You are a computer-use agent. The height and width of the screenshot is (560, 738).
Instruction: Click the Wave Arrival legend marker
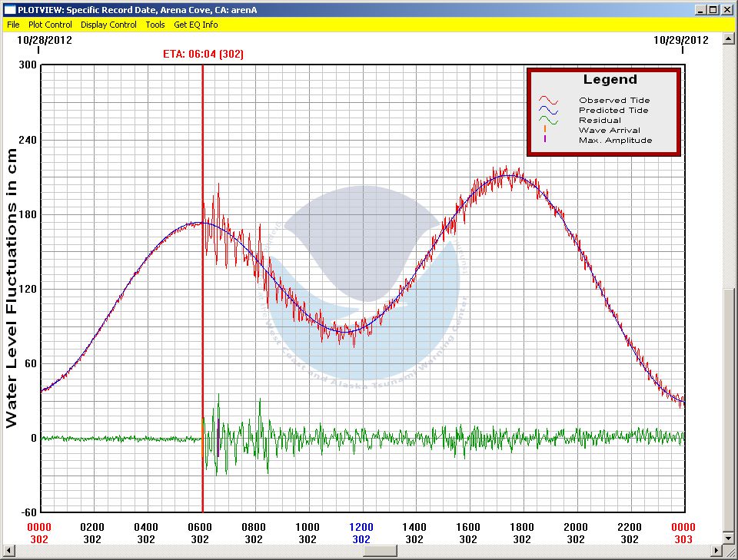click(x=545, y=131)
